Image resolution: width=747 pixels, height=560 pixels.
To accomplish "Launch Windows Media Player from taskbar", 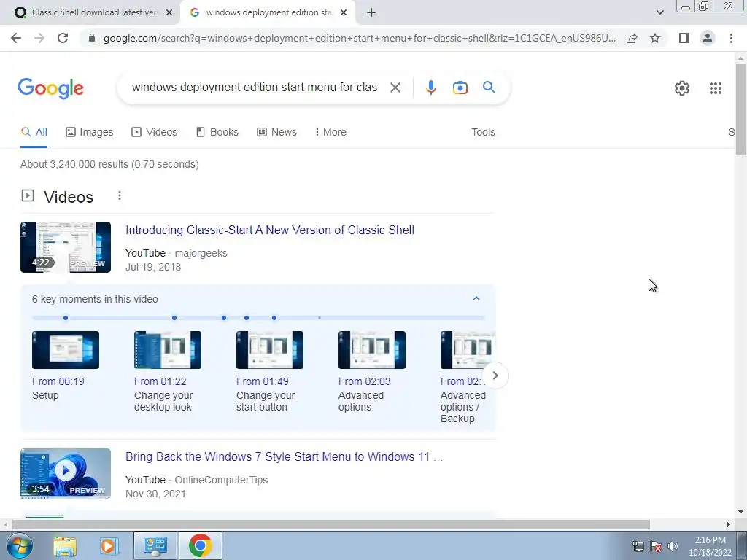I will [109, 545].
